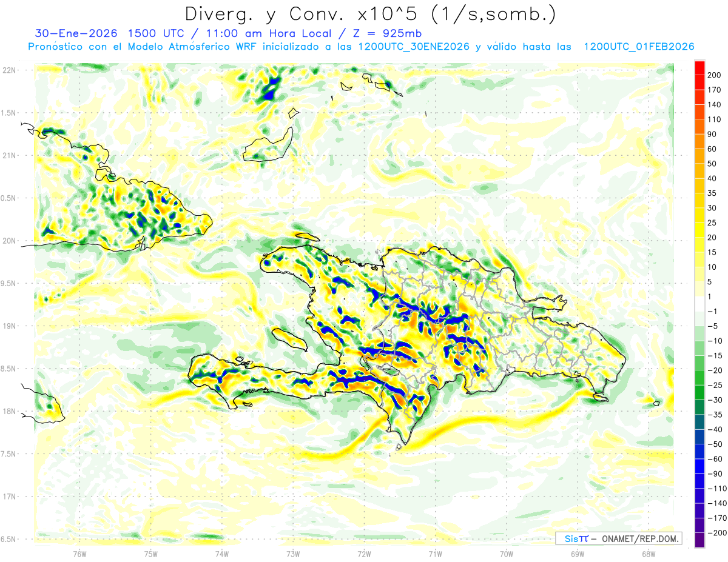Viewport: 728px width, 562px height.
Task: Click the '69W' longitude label
Action: click(x=578, y=554)
